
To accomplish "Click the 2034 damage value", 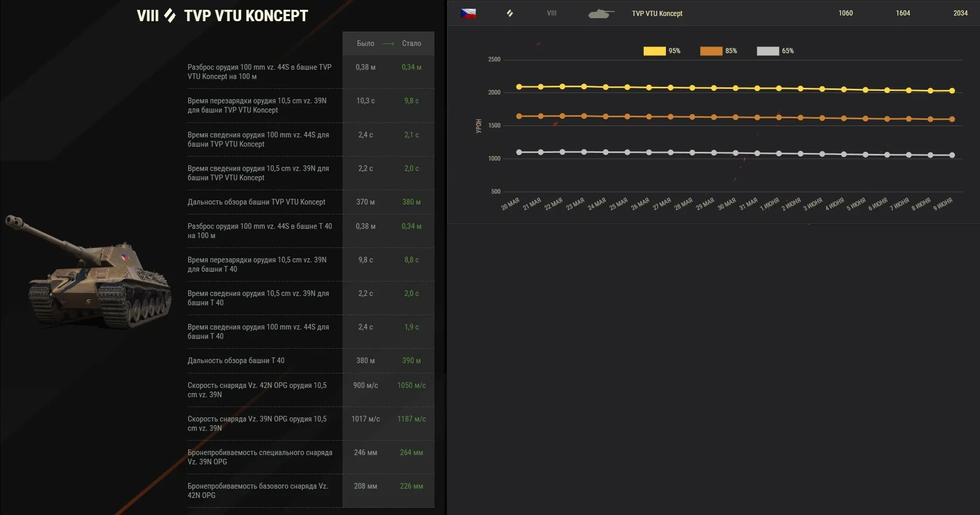I will point(960,13).
